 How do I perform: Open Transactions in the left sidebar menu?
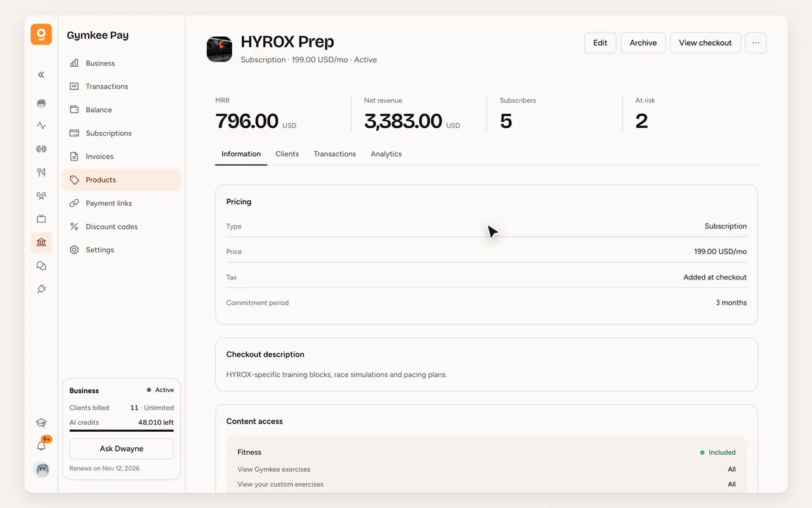pyautogui.click(x=121, y=86)
